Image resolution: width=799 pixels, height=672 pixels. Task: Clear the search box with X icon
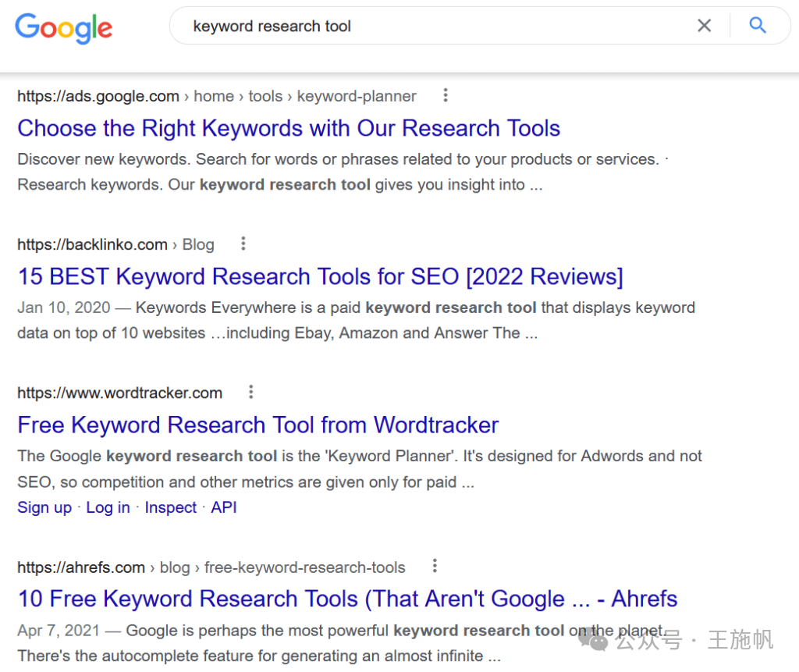705,26
